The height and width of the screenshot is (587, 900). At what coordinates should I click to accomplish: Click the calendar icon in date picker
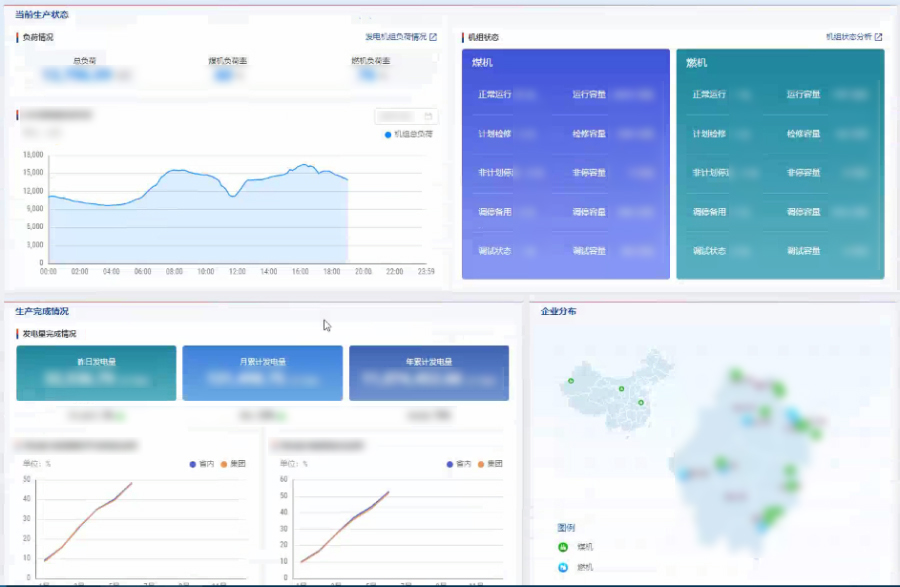point(427,117)
